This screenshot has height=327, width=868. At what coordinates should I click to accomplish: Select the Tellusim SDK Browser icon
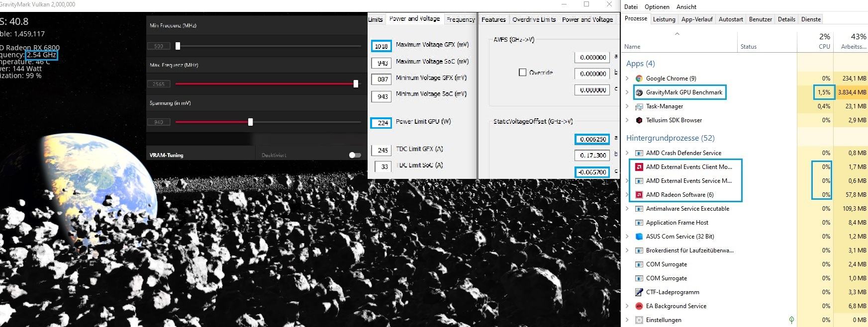tap(639, 120)
